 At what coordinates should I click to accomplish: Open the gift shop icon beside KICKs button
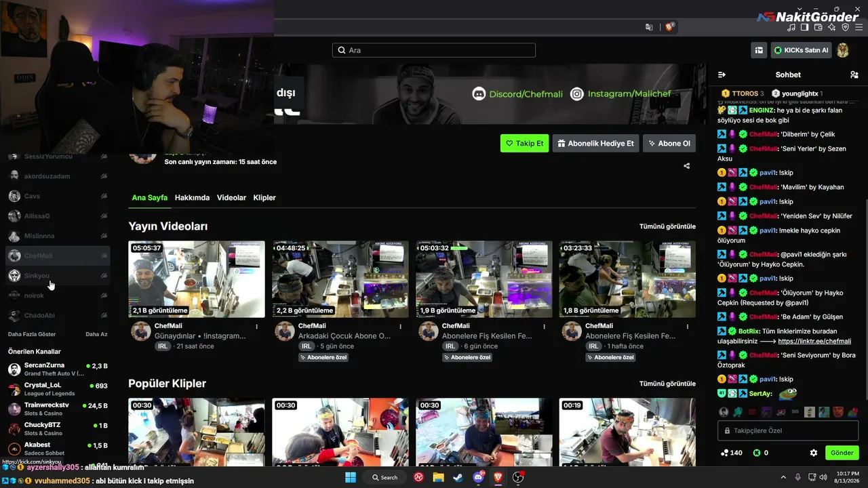[759, 50]
